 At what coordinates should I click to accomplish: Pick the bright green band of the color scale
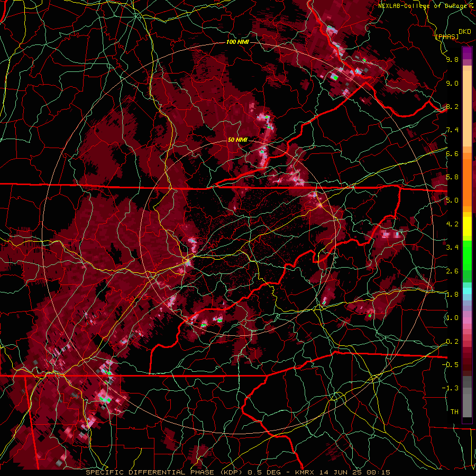pyautogui.click(x=467, y=257)
